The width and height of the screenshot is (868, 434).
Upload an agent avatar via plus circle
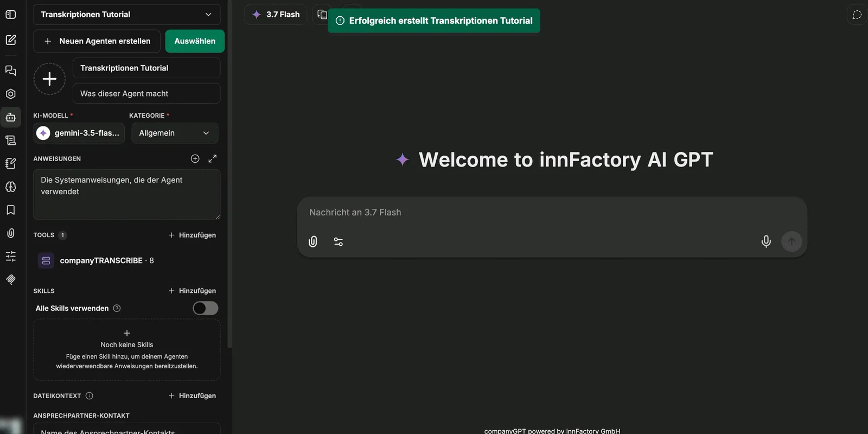click(49, 79)
